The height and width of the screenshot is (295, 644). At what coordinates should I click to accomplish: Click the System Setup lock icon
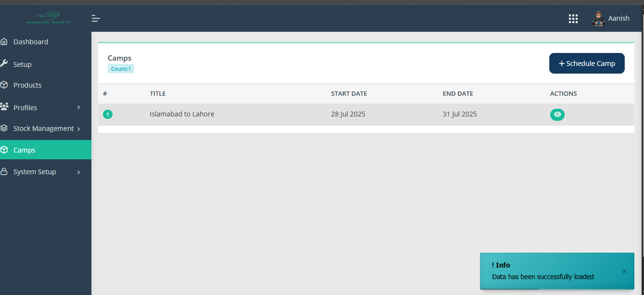(x=4, y=172)
